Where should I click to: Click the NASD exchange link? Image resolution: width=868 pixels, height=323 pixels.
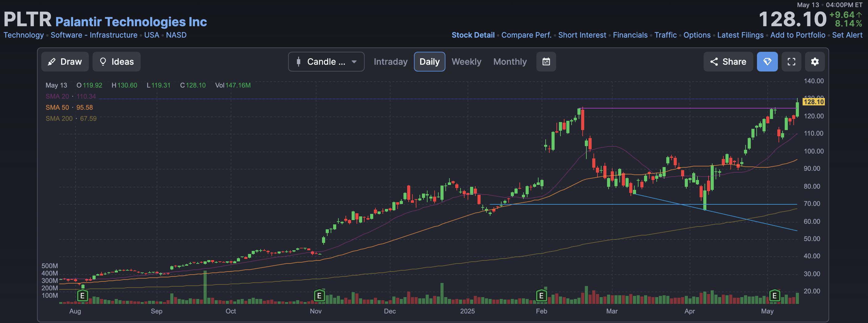coord(176,35)
